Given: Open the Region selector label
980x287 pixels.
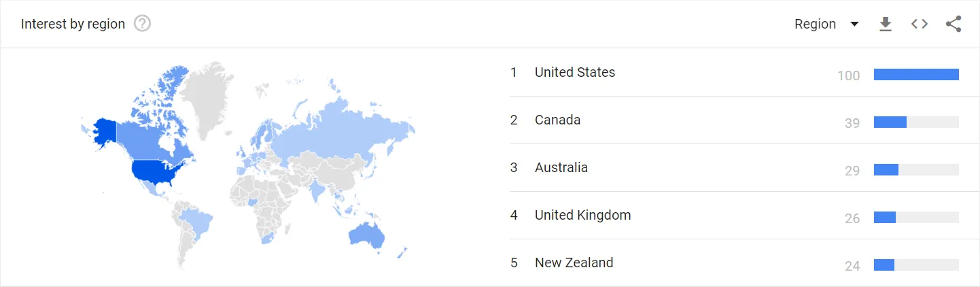Looking at the screenshot, I should pyautogui.click(x=815, y=24).
